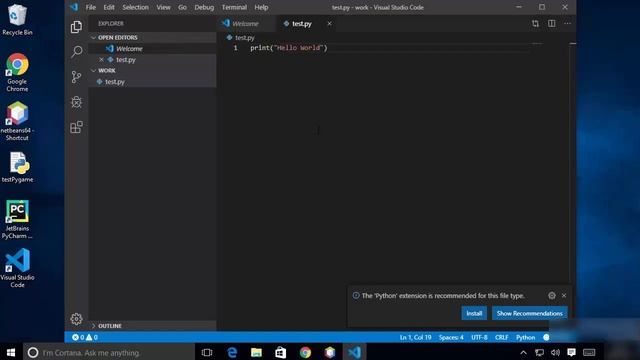This screenshot has height=360, width=640.
Task: Open the Explorer view in activity bar
Action: tap(76, 27)
